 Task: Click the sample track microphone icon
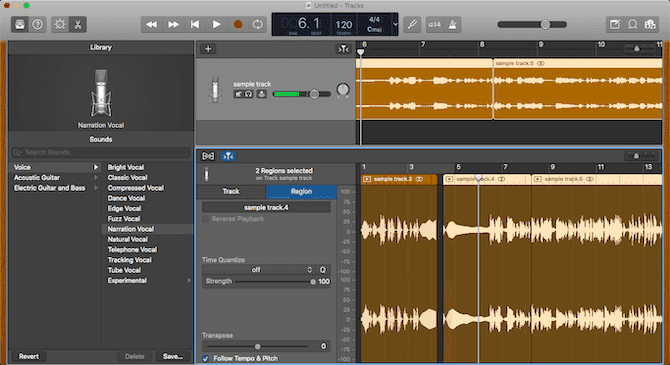215,89
